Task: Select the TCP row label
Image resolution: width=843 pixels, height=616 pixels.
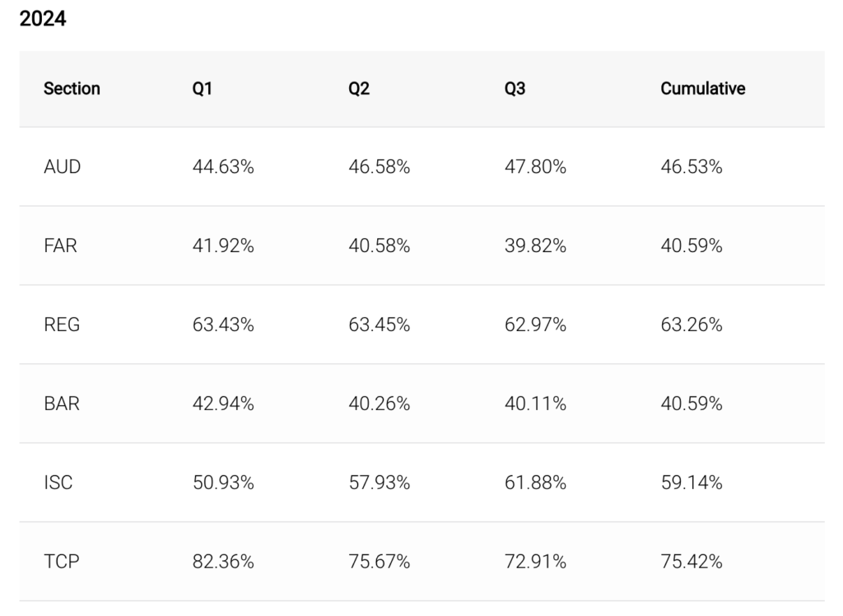Action: tap(62, 562)
